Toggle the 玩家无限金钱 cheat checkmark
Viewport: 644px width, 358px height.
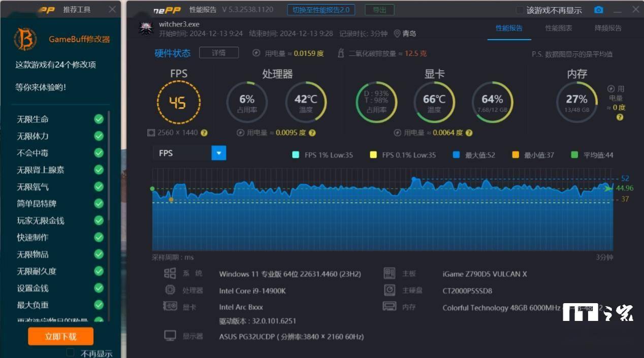click(x=99, y=220)
